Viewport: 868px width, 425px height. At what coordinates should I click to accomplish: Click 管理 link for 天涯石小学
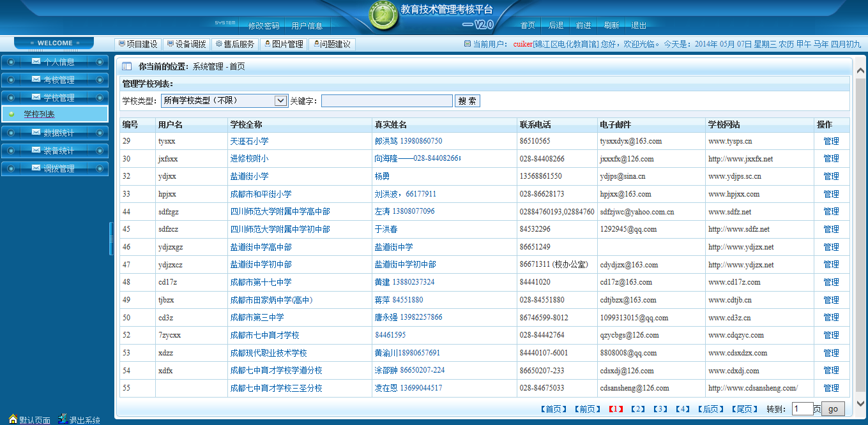pyautogui.click(x=831, y=141)
